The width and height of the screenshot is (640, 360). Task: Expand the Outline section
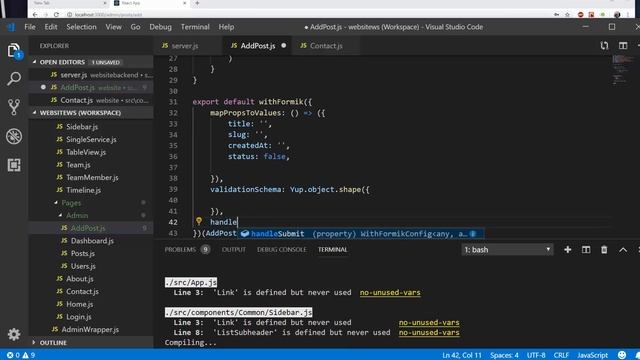(34, 342)
